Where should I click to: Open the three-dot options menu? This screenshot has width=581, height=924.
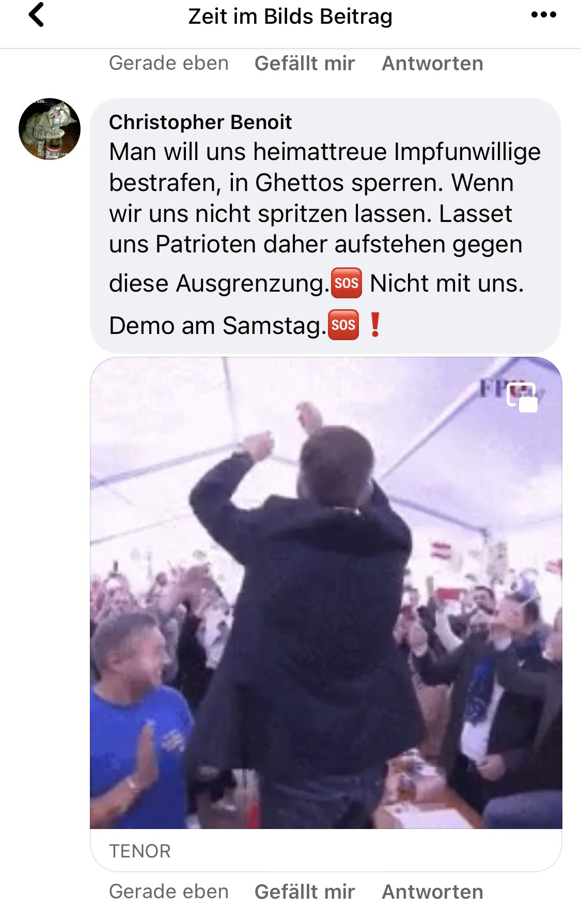(x=543, y=15)
